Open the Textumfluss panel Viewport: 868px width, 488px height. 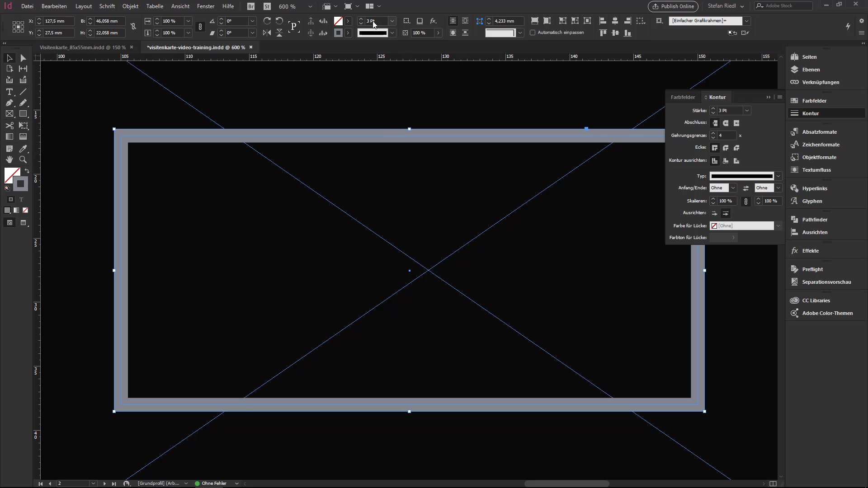point(816,170)
